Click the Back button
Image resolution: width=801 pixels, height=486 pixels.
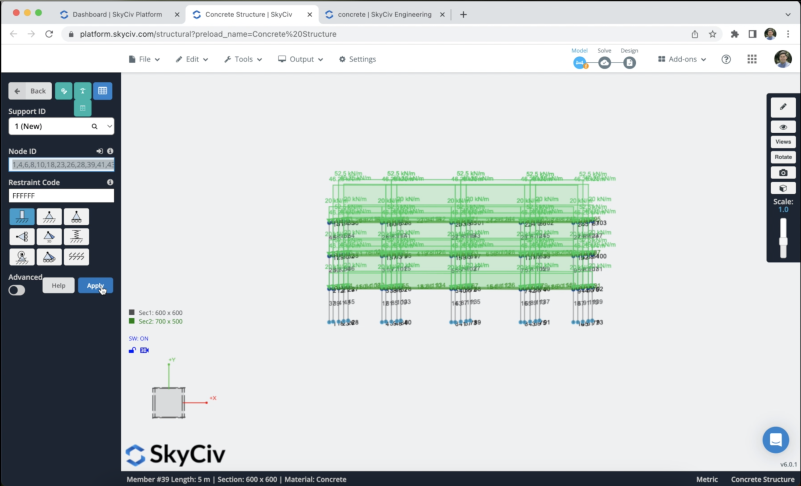point(30,91)
